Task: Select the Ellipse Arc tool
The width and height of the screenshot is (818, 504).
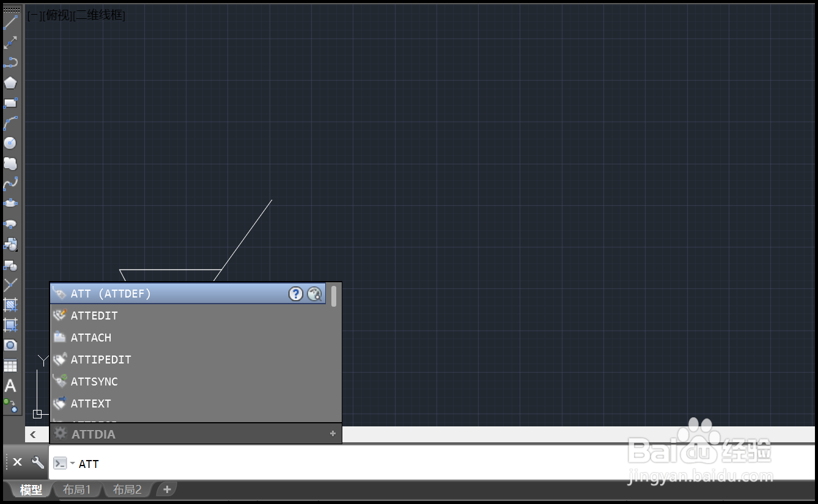Action: (x=10, y=224)
